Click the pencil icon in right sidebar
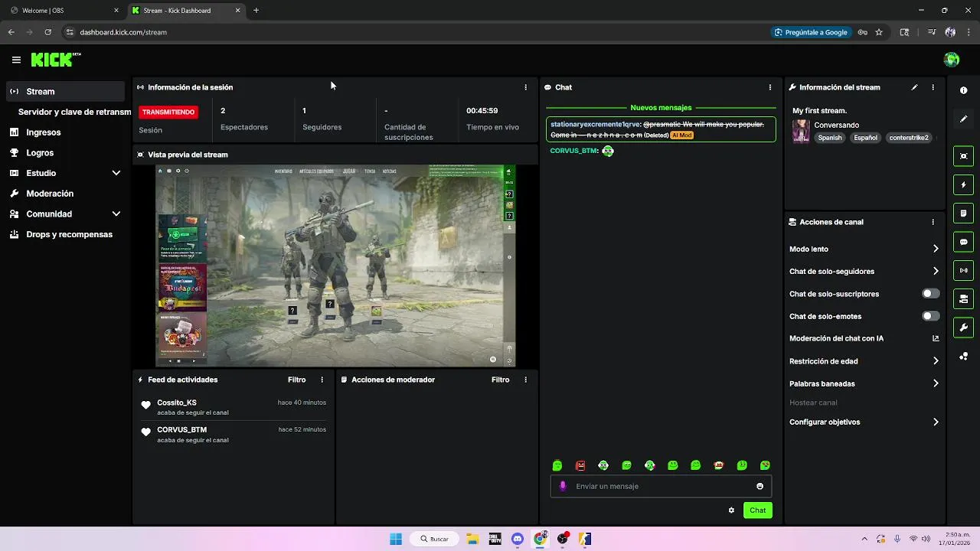Viewport: 980px width, 551px height. click(x=963, y=119)
